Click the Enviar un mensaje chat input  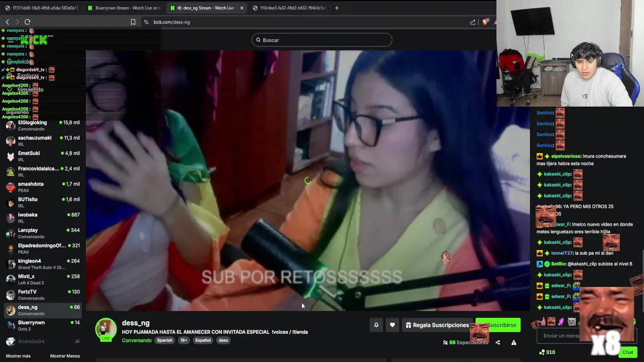586,336
